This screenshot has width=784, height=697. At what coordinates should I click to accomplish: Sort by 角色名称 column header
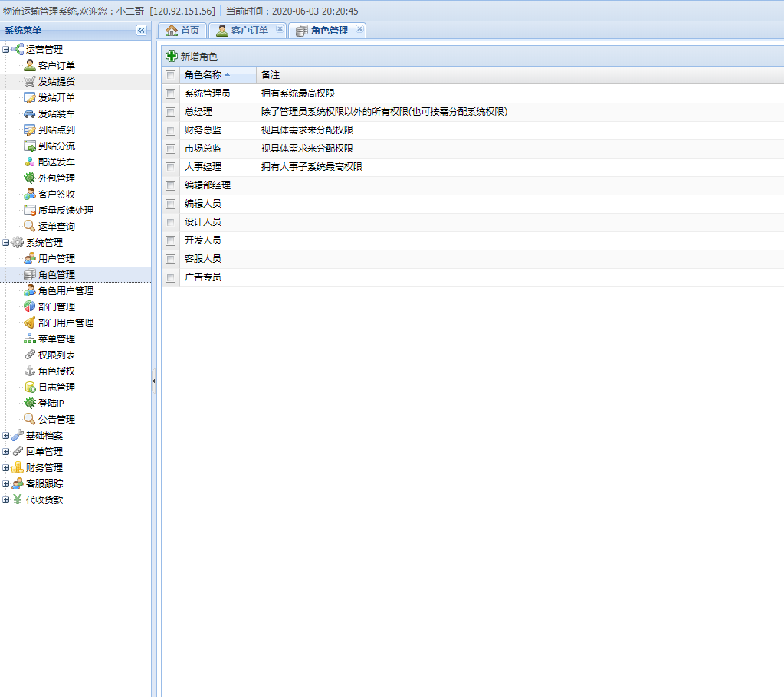[218, 75]
